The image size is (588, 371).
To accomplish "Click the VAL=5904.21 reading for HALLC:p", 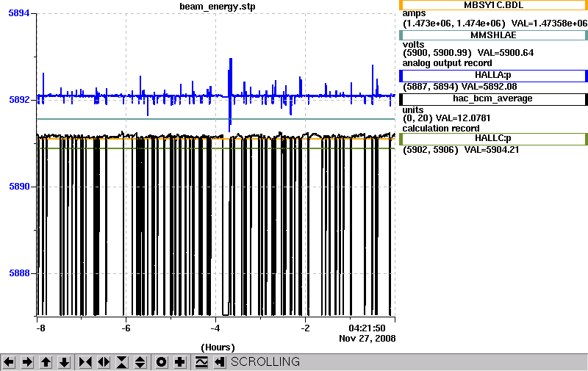I will [x=492, y=150].
